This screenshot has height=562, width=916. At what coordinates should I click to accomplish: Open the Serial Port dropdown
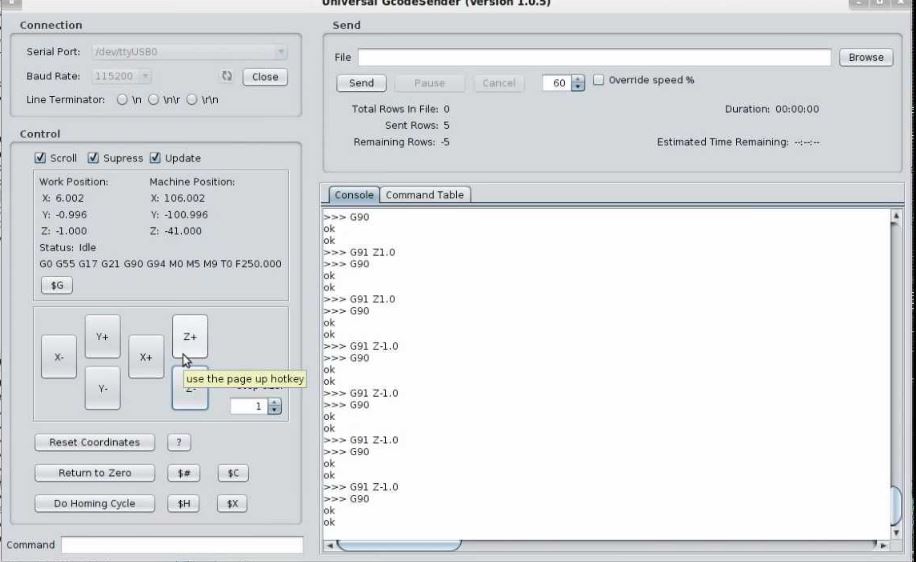click(x=189, y=51)
